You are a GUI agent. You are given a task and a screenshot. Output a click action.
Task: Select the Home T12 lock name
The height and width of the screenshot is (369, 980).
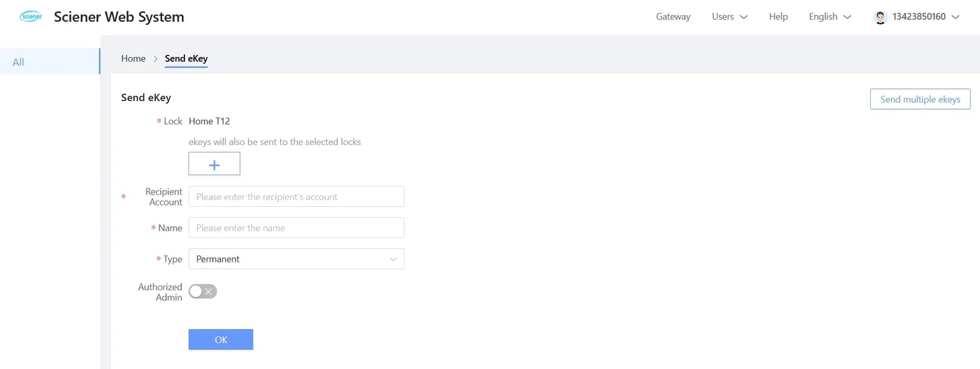(x=209, y=121)
